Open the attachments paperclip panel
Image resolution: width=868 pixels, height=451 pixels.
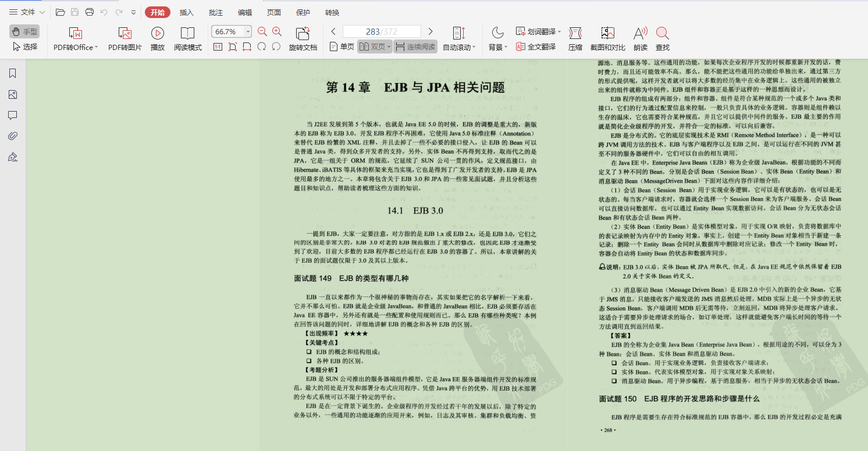click(13, 136)
